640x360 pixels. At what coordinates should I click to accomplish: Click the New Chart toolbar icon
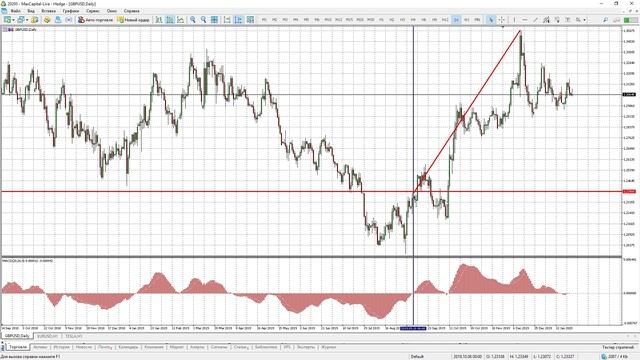click(x=7, y=20)
